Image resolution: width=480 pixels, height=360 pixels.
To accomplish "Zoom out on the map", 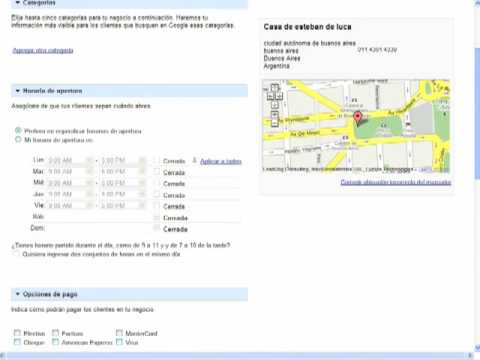I will (x=275, y=123).
